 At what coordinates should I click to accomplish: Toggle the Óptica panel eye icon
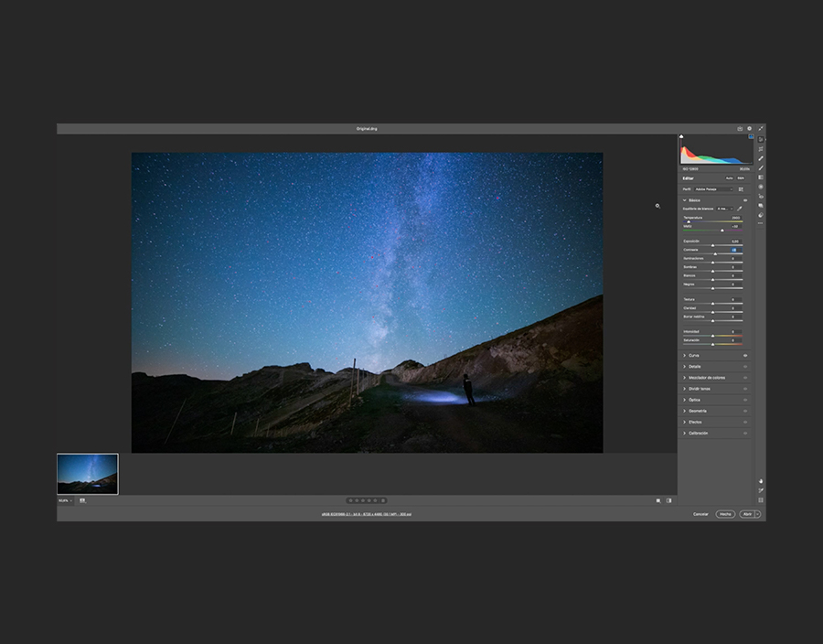(x=745, y=400)
